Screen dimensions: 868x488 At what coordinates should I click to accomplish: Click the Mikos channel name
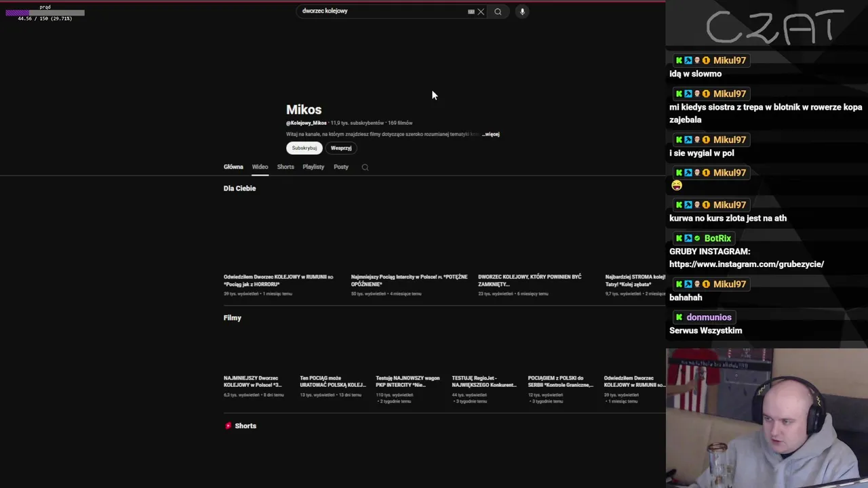pyautogui.click(x=304, y=110)
